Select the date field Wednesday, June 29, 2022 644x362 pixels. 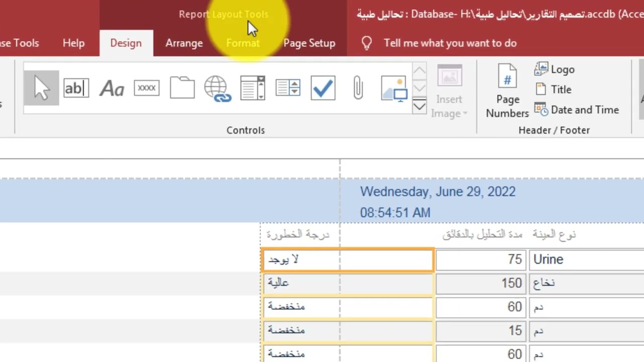(438, 192)
